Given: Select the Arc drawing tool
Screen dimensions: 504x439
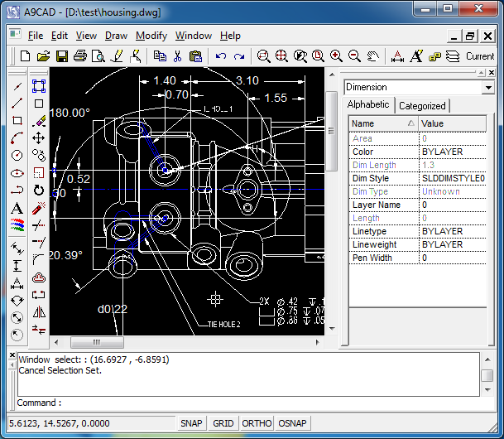Looking at the screenshot, I should 17,138.
